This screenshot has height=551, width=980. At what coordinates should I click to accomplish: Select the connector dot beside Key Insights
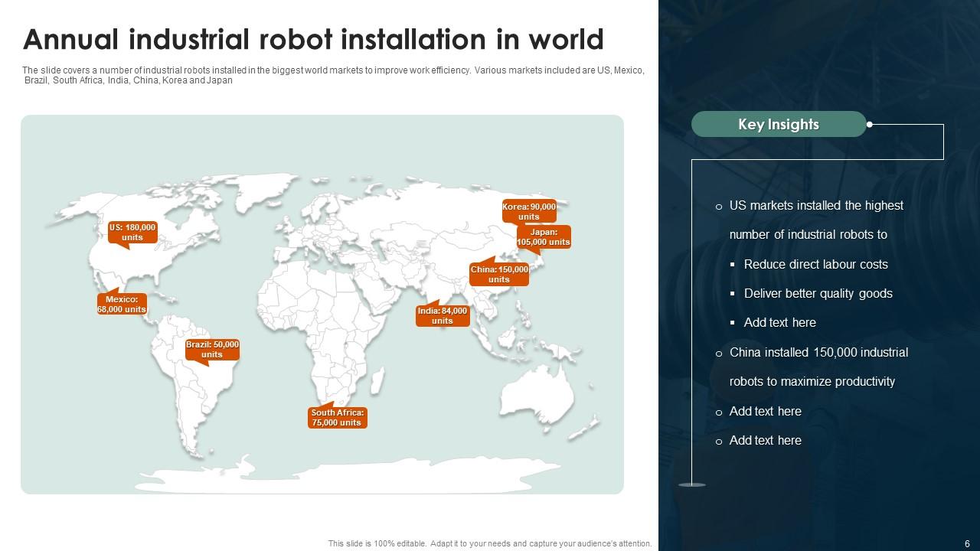[869, 122]
